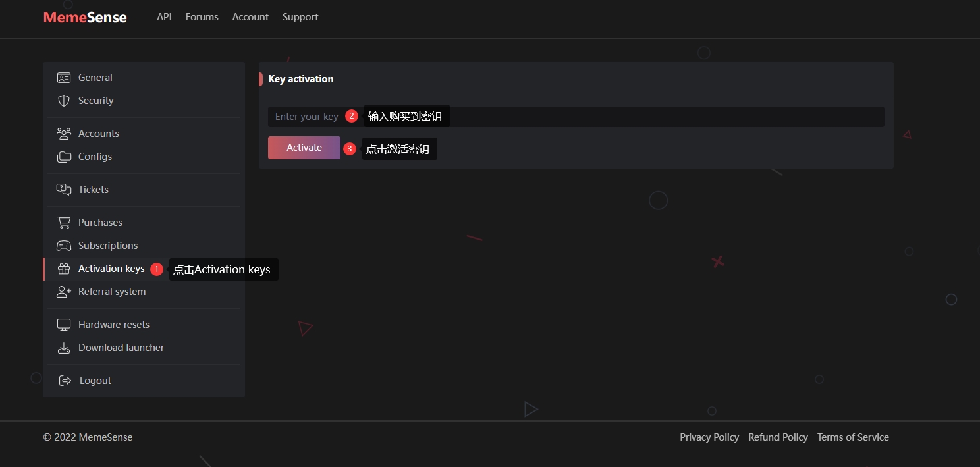Open the Privacy Policy link

tap(709, 437)
